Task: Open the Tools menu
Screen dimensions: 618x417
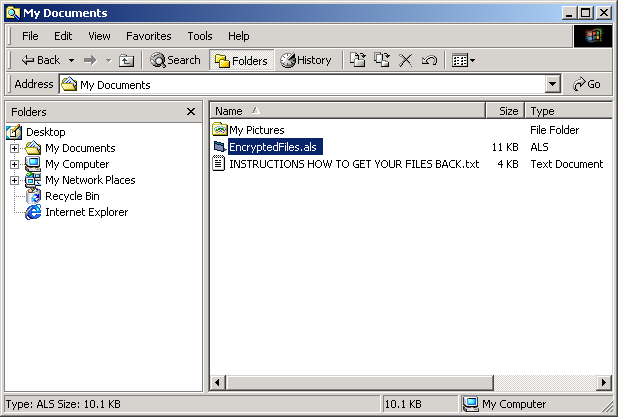Action: tap(200, 36)
